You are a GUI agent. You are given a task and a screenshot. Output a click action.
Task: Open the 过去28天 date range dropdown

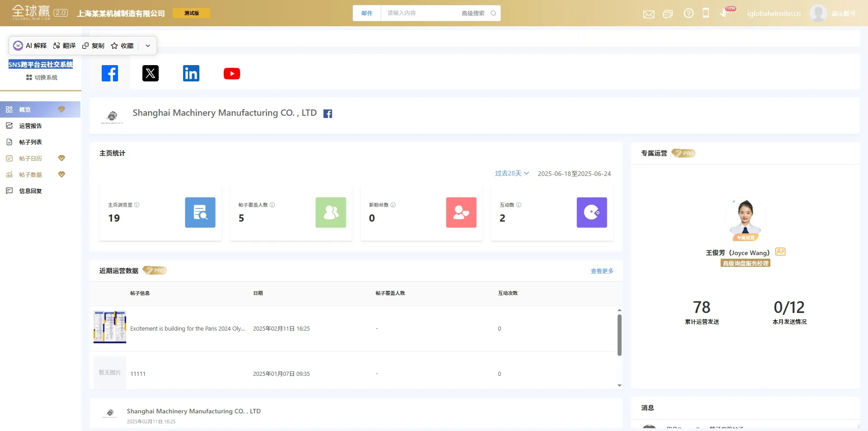[x=512, y=173]
